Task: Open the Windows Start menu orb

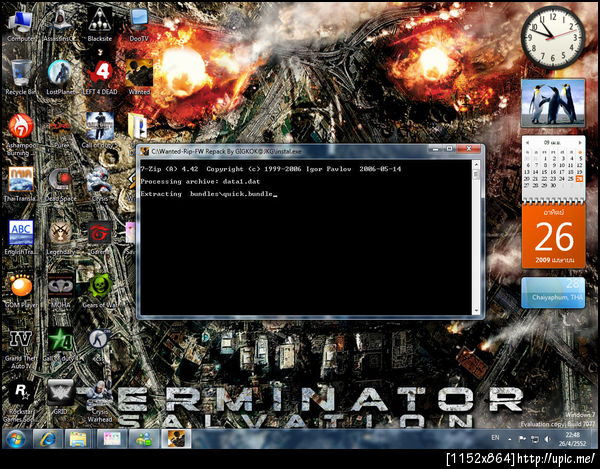Action: [x=16, y=438]
